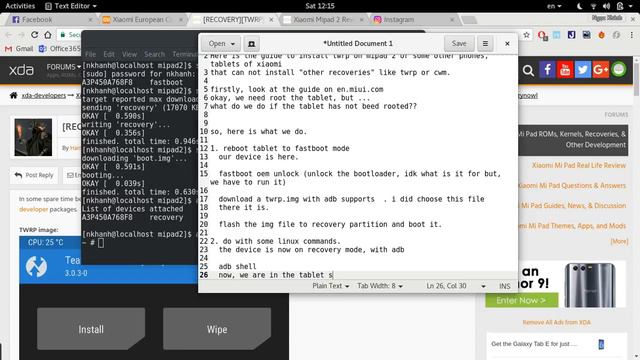Create a new document tab icon
Screen dimensions: 640x360
pyautogui.click(x=251, y=43)
